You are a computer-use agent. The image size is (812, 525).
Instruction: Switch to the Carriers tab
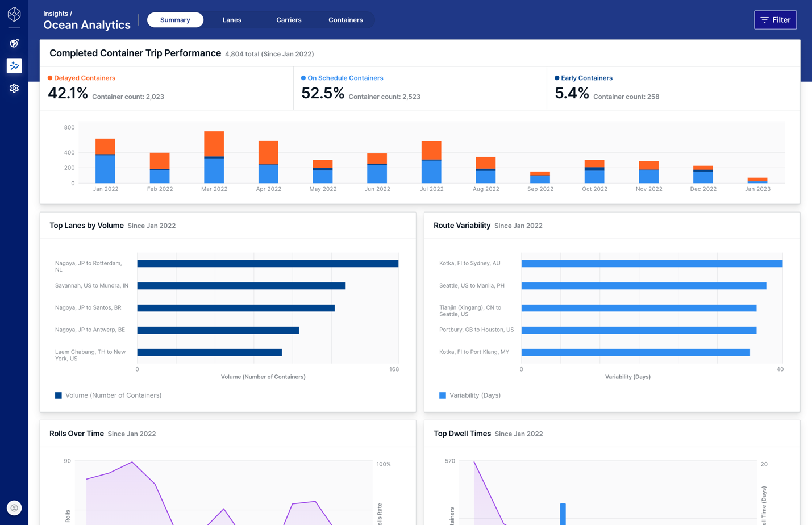289,20
